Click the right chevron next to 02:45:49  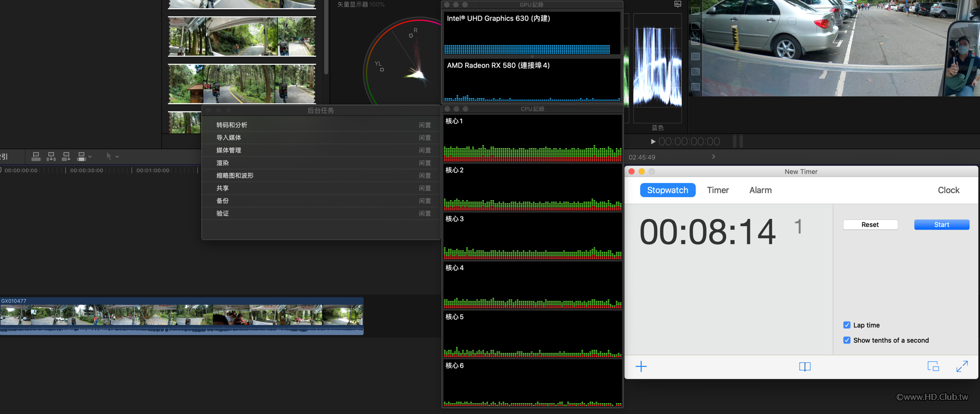[x=714, y=157]
